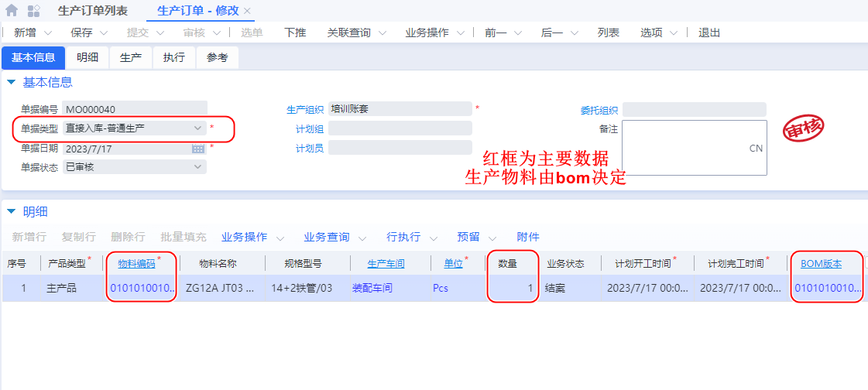Click the 下推 toolbar button
The height and width of the screenshot is (390, 868).
pyautogui.click(x=295, y=32)
